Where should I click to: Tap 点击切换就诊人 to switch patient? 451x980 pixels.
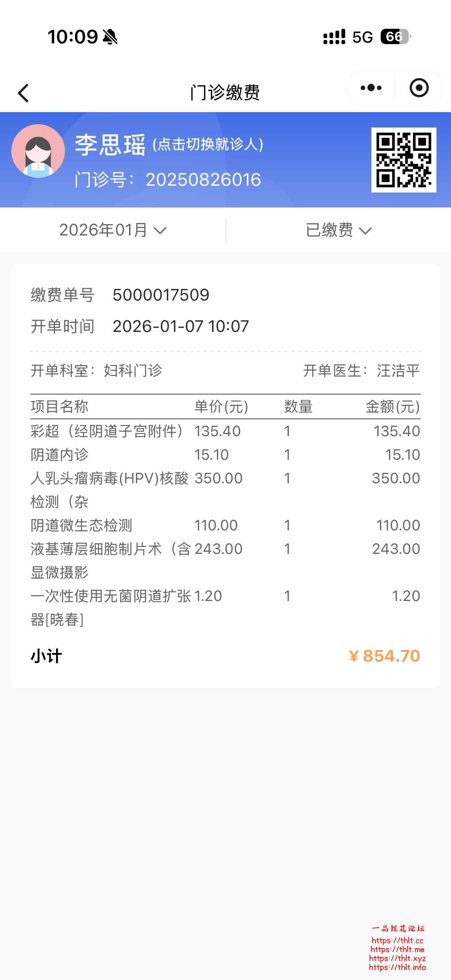click(x=208, y=145)
